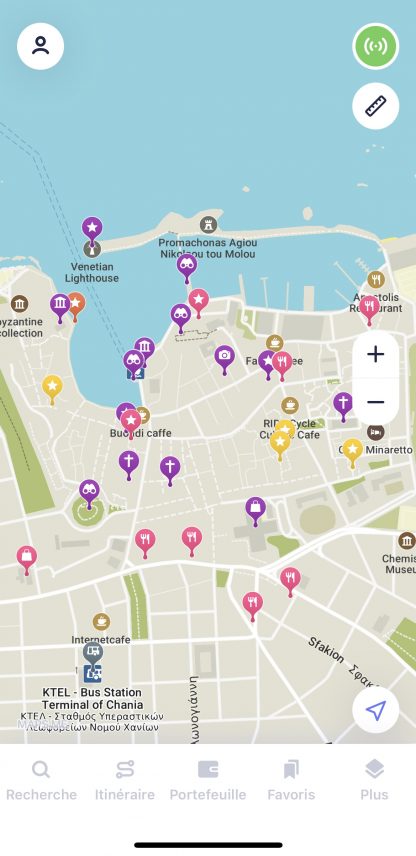The height and width of the screenshot is (856, 416).
Task: Switch to the Itinéraire tab
Action: 125,781
